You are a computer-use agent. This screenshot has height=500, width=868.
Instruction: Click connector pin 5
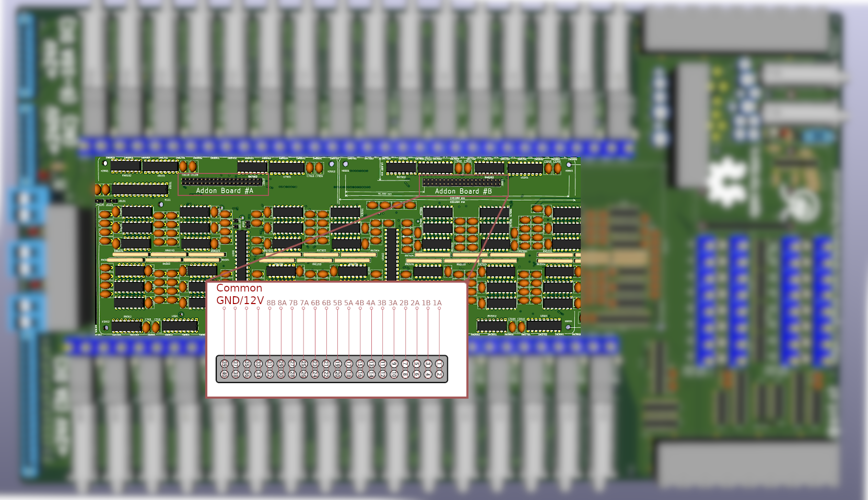coord(417,364)
